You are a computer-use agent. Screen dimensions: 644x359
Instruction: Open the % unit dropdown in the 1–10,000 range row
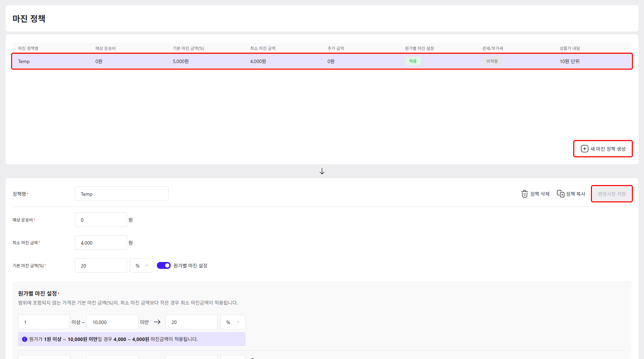tap(233, 322)
